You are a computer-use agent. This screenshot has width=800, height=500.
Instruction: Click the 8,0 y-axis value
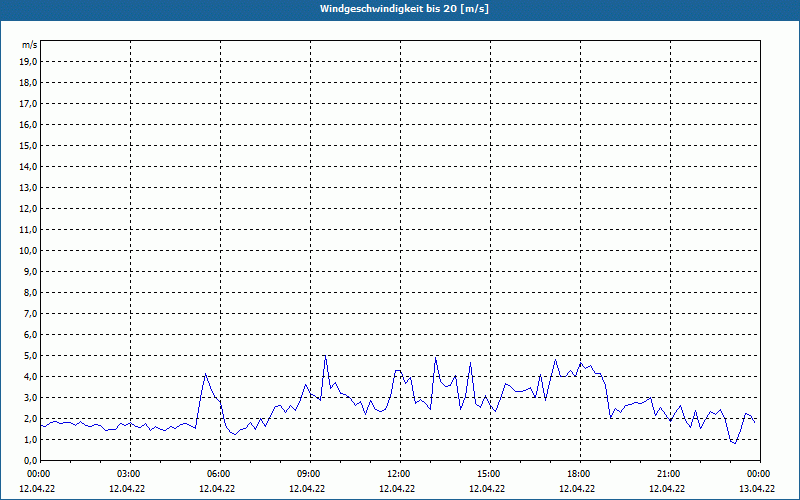(x=30, y=292)
